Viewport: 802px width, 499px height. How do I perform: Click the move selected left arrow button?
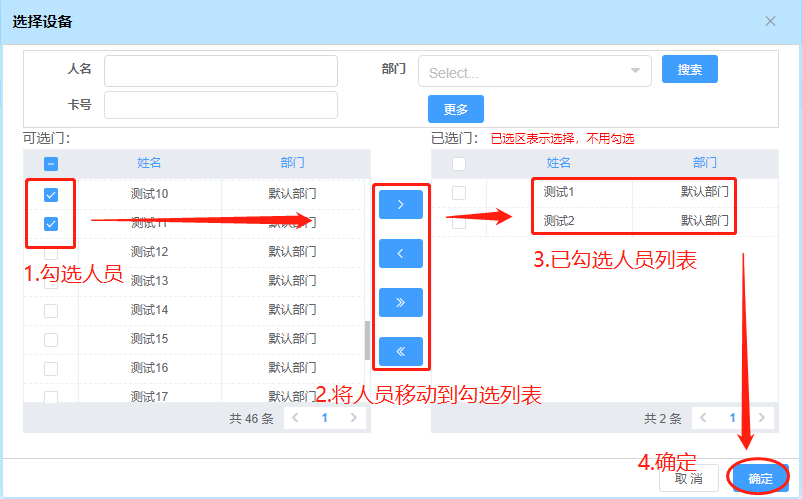[400, 253]
